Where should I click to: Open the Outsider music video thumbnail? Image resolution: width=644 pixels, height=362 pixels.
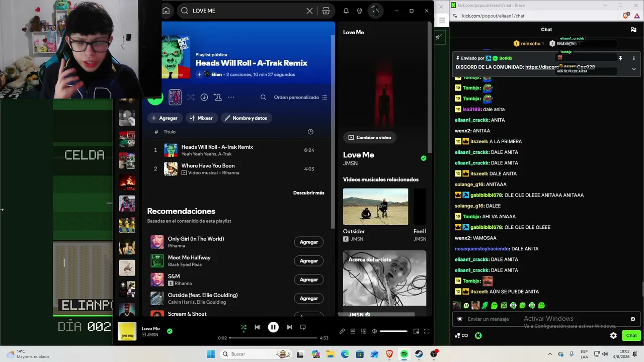375,207
